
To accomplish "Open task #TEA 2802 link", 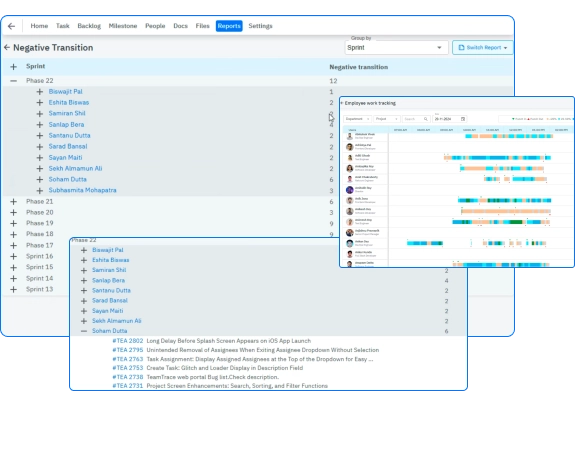I will [128, 341].
